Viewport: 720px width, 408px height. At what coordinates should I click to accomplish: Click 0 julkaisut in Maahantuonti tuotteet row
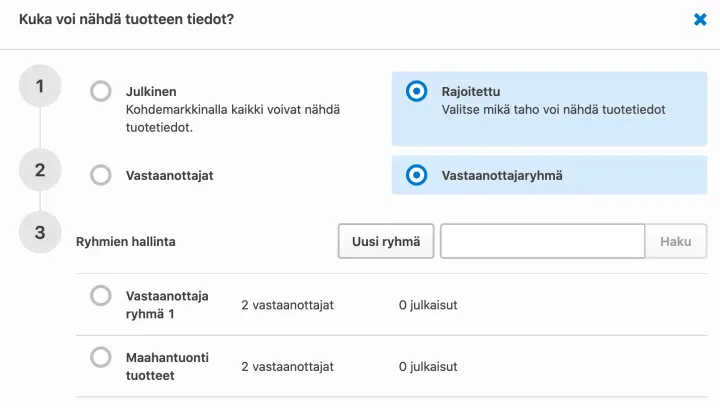click(x=428, y=367)
